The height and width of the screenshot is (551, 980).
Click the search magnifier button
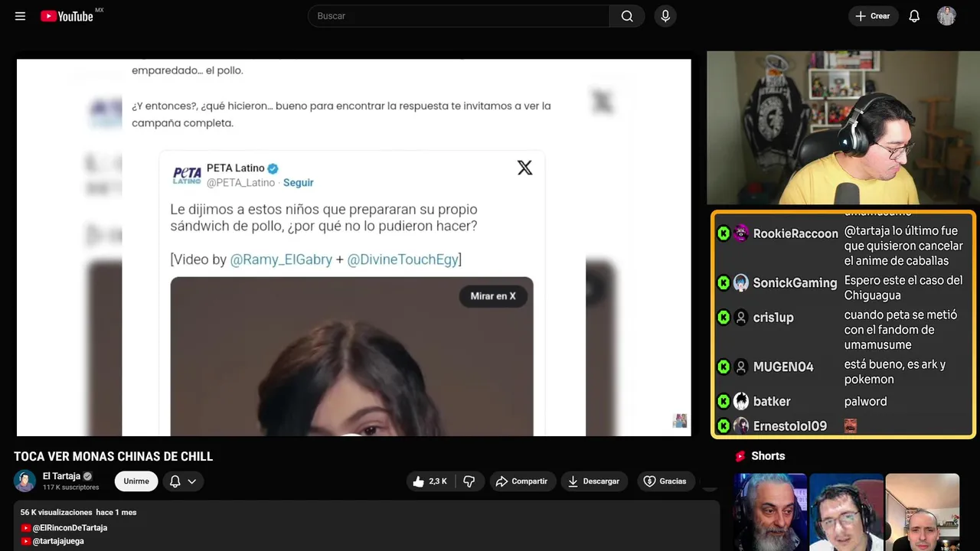click(x=627, y=16)
